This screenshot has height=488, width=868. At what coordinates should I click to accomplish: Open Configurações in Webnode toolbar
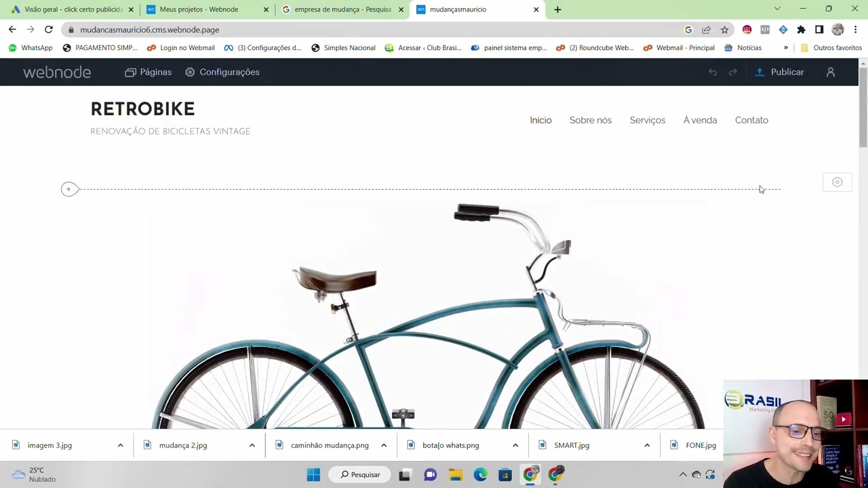tap(222, 72)
